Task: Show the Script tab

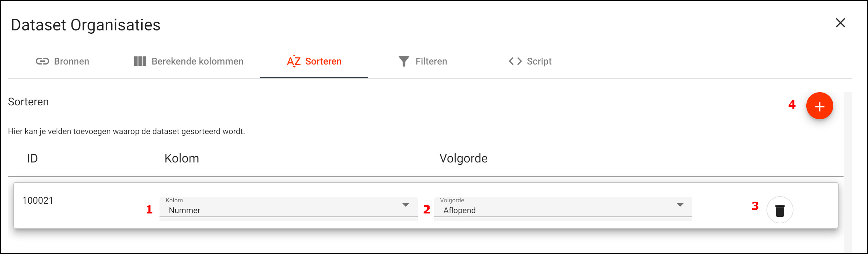Action: point(539,61)
